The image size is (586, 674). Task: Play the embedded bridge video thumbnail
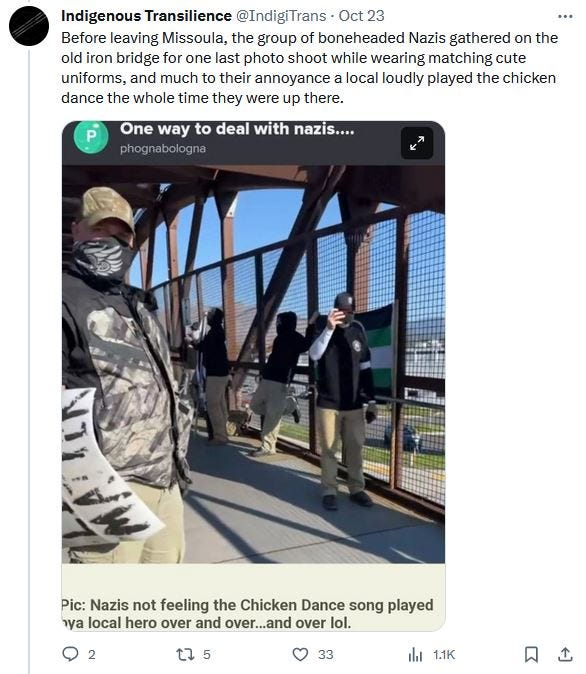click(x=253, y=364)
